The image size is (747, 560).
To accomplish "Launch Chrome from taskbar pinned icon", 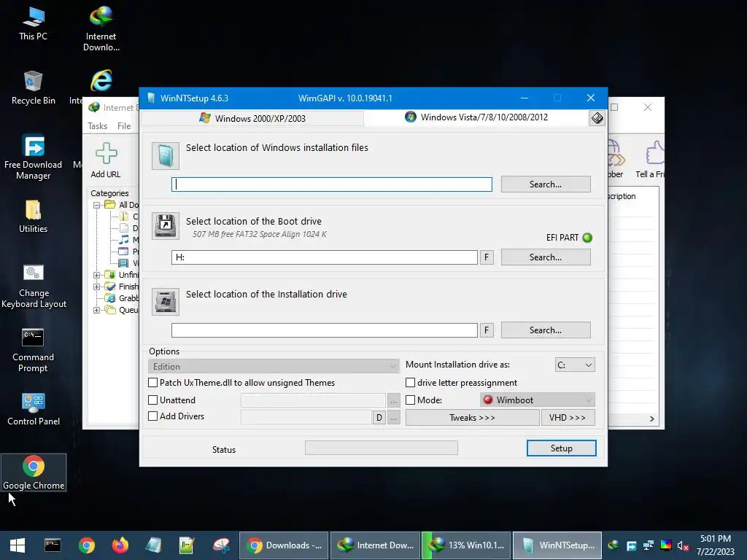I will 87,545.
